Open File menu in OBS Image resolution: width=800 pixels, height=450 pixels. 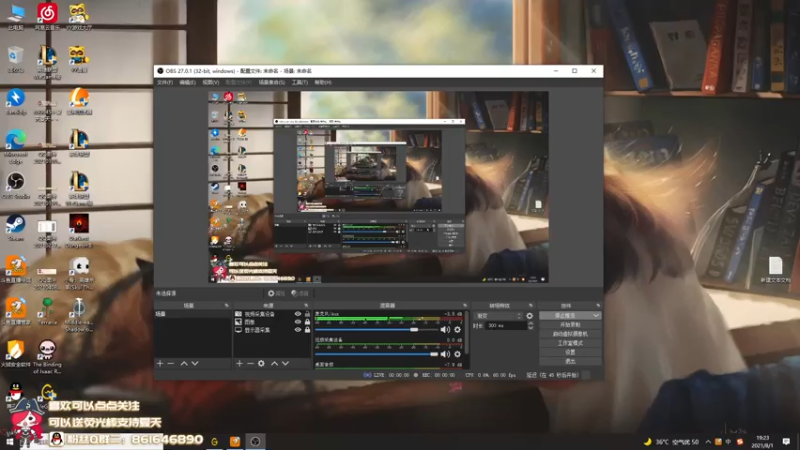(x=165, y=82)
